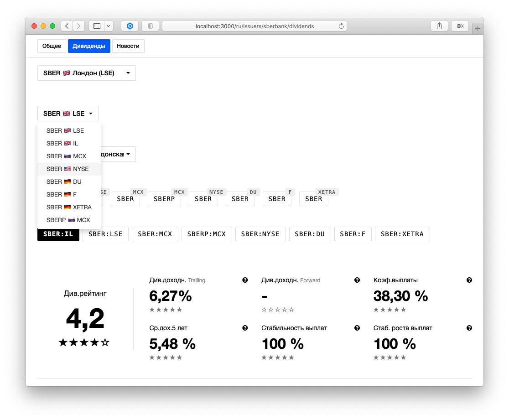
Task: Open help icon for Див.доходн. Forward
Action: 357,280
